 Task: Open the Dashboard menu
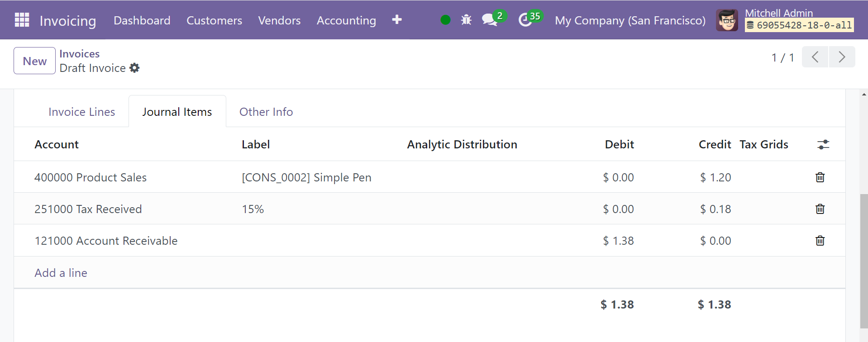coord(142,20)
